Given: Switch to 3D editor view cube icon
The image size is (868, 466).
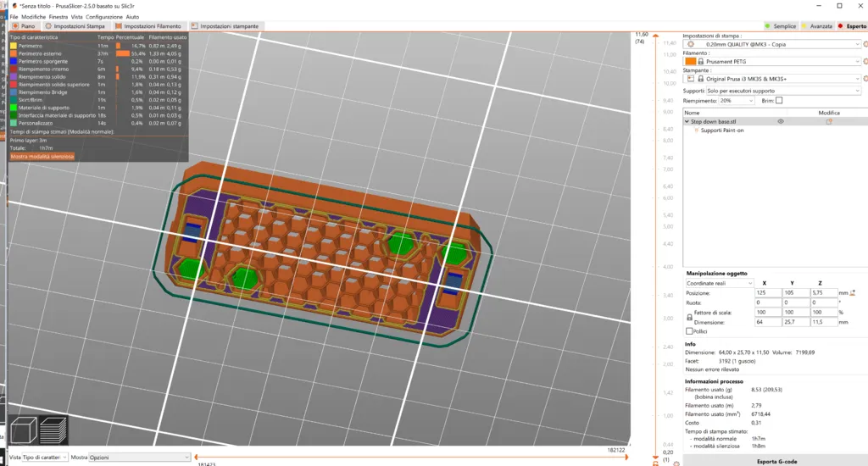Looking at the screenshot, I should tap(24, 430).
